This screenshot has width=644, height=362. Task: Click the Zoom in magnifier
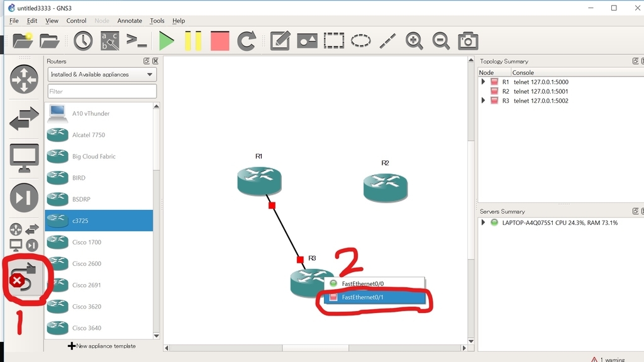coord(414,41)
